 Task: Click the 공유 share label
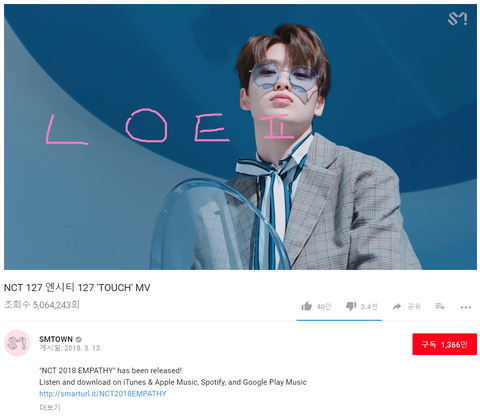click(x=414, y=307)
